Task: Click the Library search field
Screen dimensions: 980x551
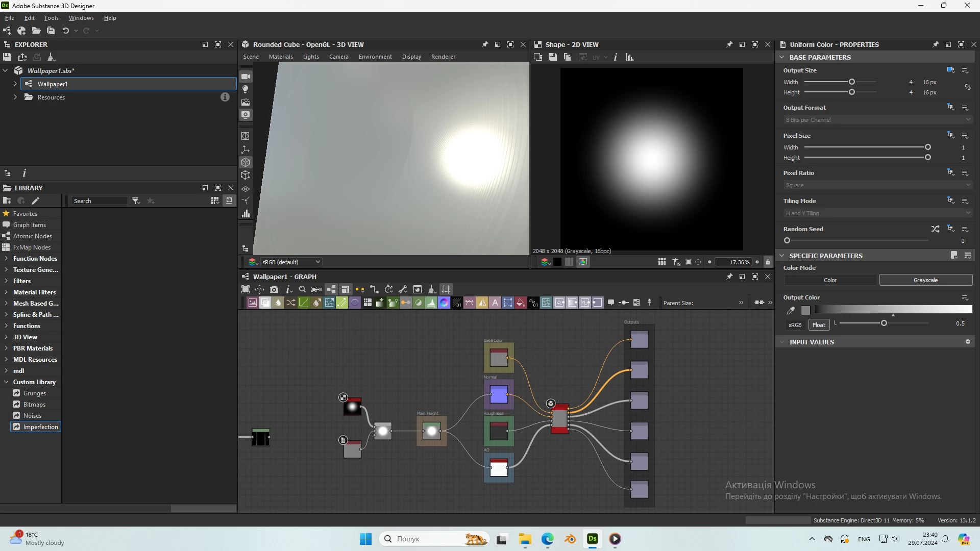Action: click(x=99, y=201)
